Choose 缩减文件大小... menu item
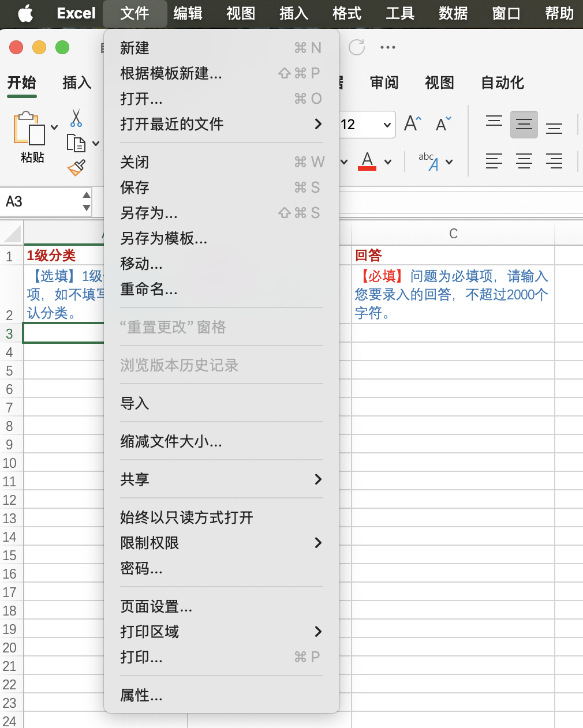 coord(222,441)
